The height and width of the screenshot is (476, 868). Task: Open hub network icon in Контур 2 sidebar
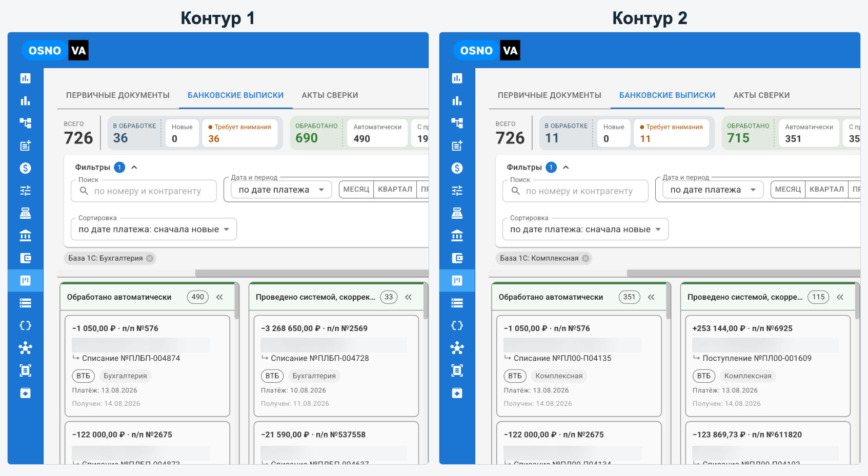tap(457, 348)
